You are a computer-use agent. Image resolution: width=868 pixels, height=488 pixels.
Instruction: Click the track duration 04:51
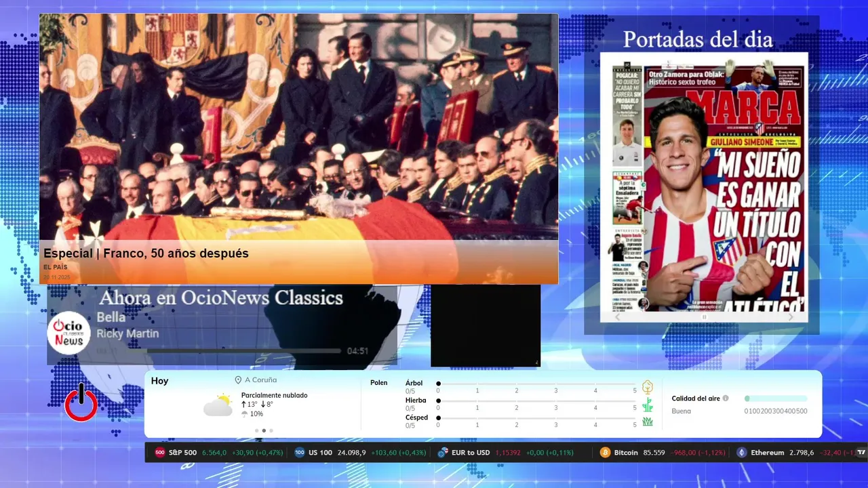point(357,351)
